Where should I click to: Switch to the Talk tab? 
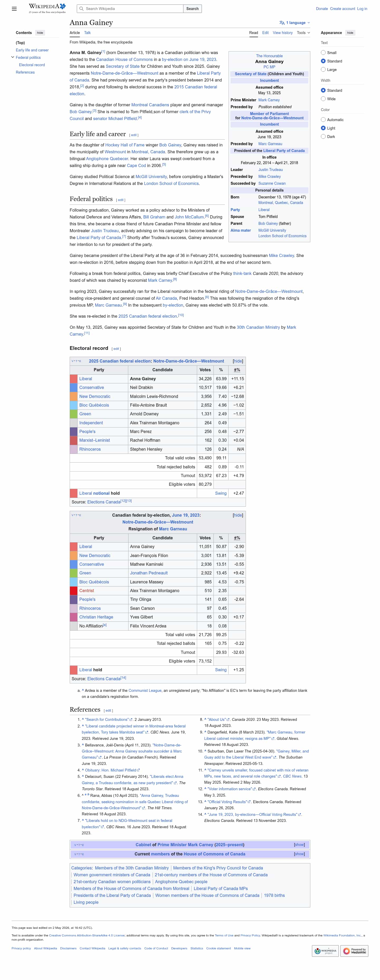(x=87, y=33)
